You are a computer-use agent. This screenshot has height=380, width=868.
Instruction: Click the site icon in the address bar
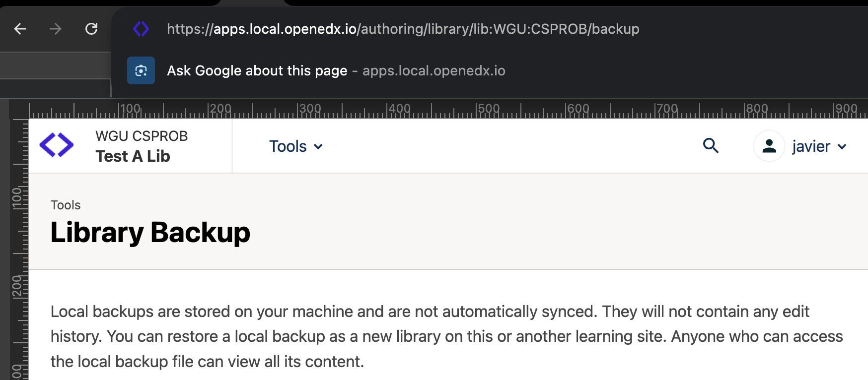tap(141, 29)
